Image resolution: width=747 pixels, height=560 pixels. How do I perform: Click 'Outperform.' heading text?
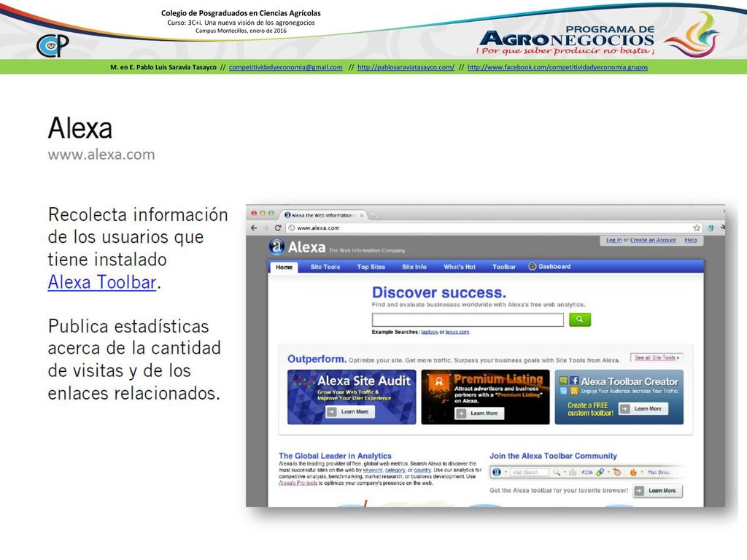[317, 359]
